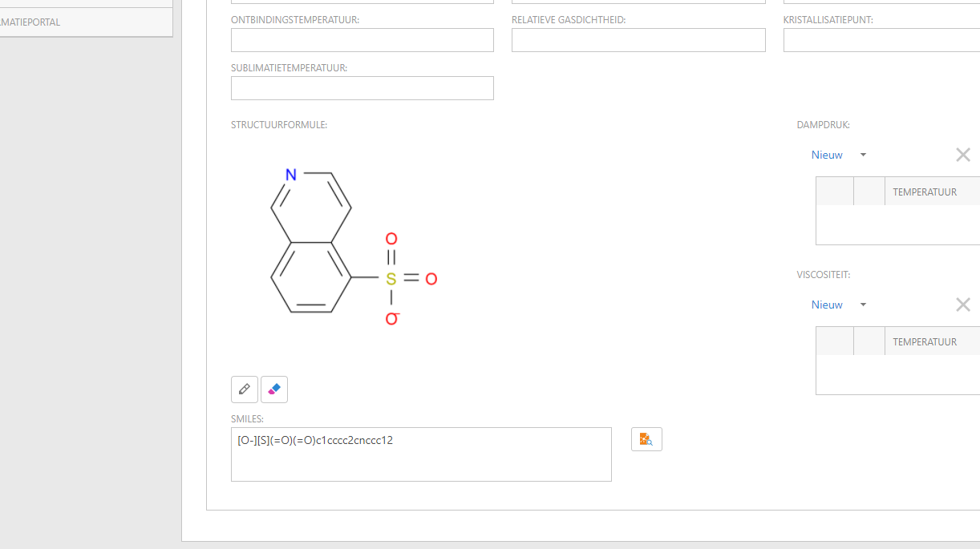Click into the Relatieve gasdichtheid field
This screenshot has width=980, height=549.
pyautogui.click(x=638, y=40)
